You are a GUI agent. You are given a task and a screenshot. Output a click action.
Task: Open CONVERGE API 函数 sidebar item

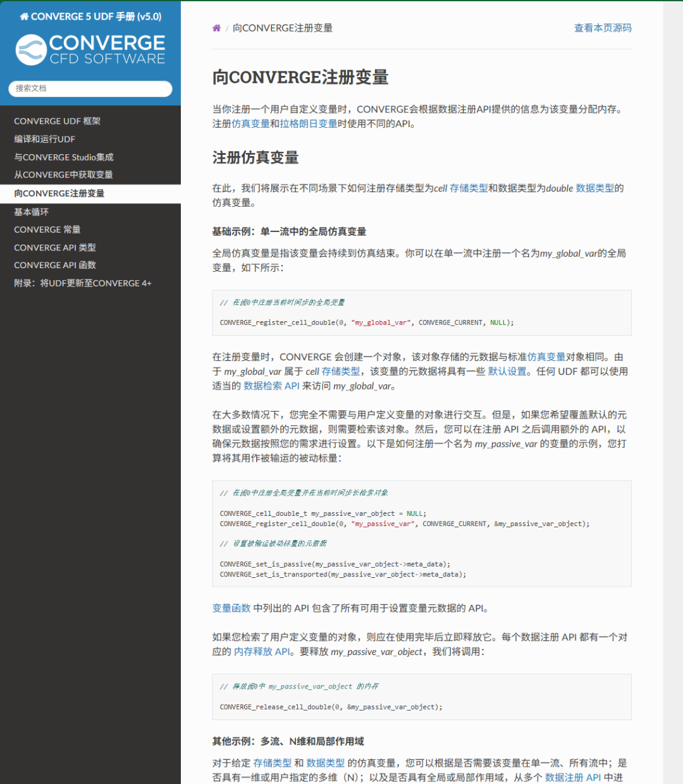54,265
